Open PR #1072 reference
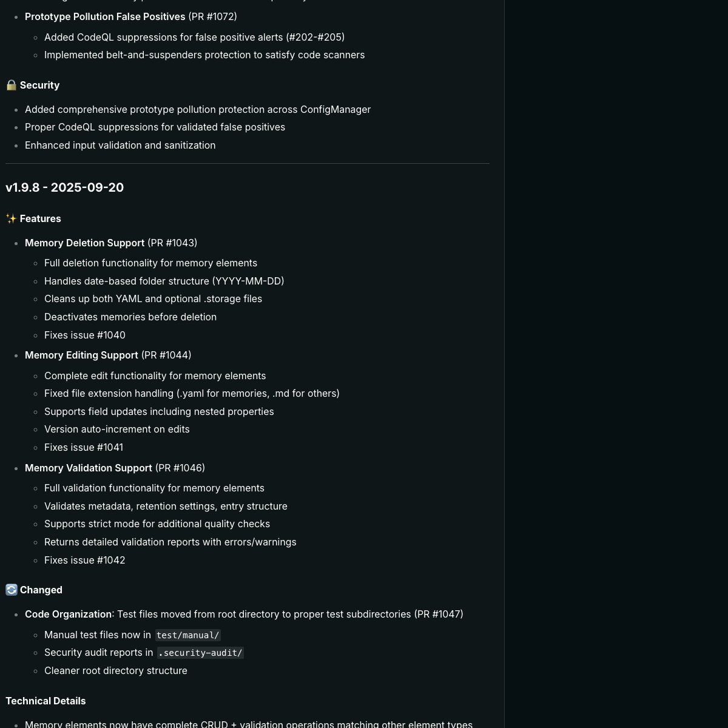This screenshot has height=728, width=728. click(x=212, y=17)
